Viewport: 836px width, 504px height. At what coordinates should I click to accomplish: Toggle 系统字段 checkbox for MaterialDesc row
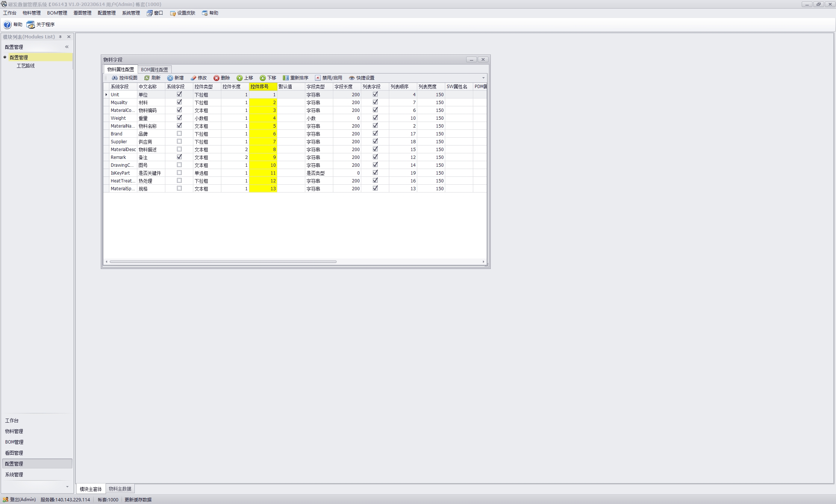(x=179, y=149)
